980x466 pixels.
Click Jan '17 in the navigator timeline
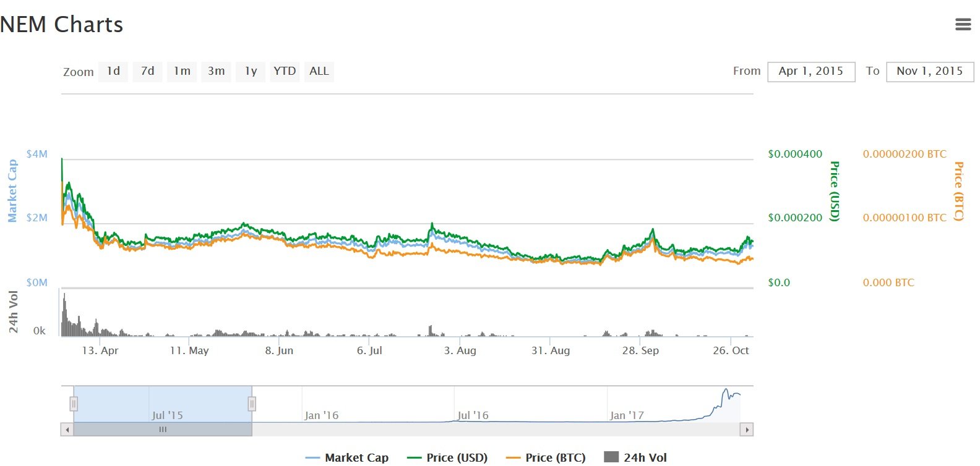point(627,415)
